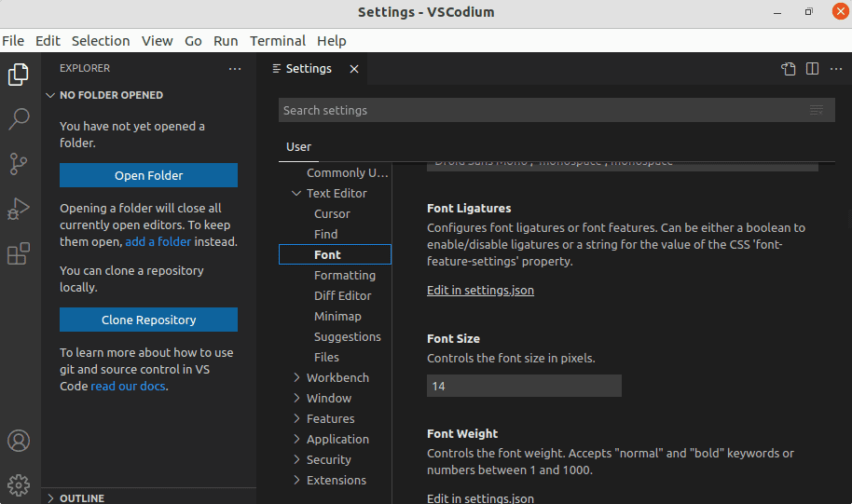Image resolution: width=852 pixels, height=504 pixels.
Task: Select Font settings category
Action: [x=335, y=254]
